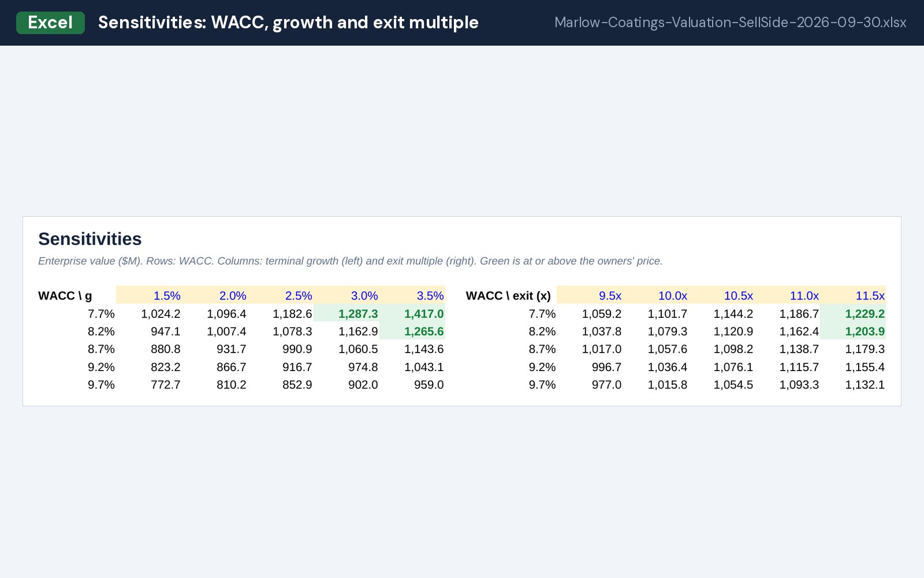Select the green cell showing 1,203.9

(x=853, y=331)
